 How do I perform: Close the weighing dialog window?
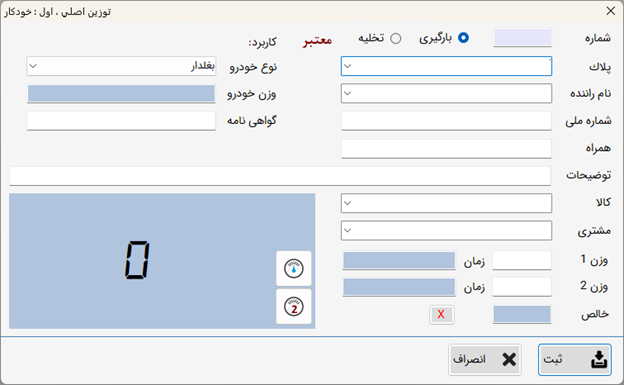coord(610,11)
